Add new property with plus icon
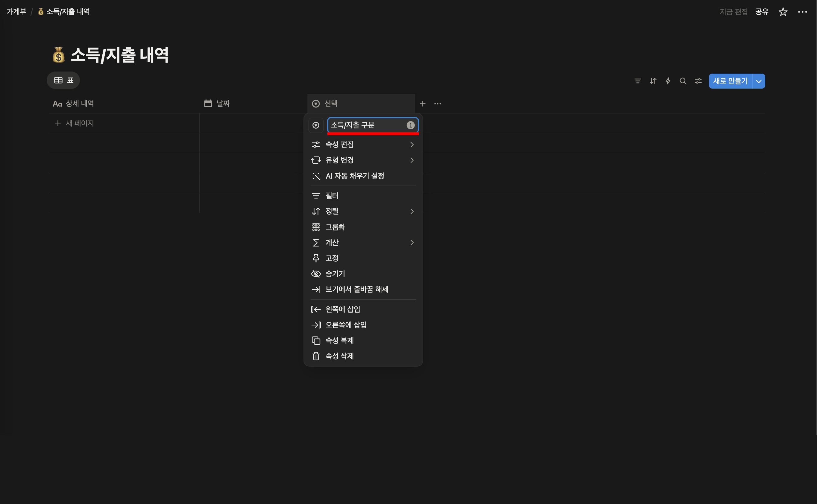 422,104
